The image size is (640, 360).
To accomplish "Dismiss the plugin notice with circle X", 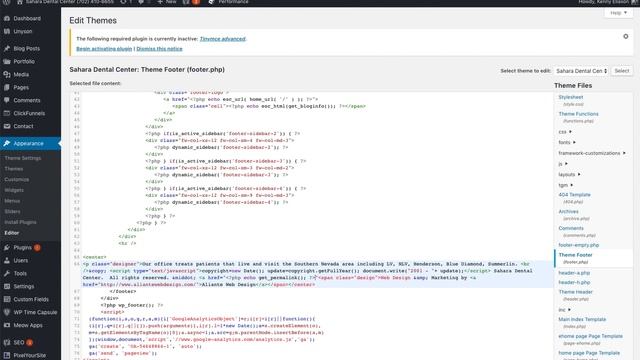I will (626, 37).
